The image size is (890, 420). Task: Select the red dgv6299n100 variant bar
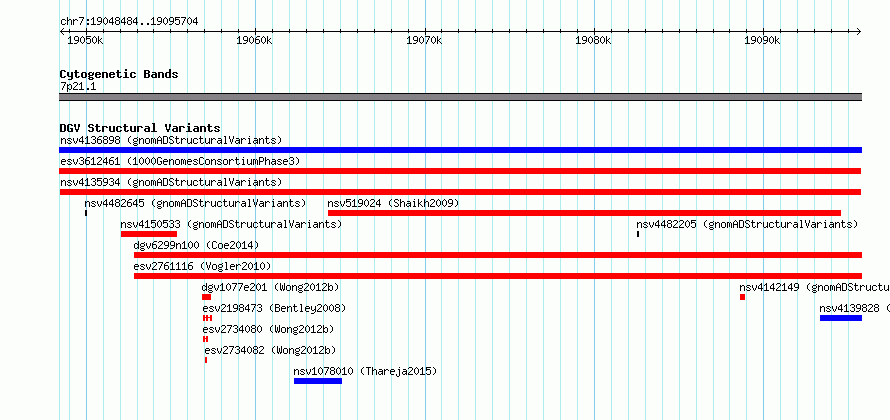(498, 255)
